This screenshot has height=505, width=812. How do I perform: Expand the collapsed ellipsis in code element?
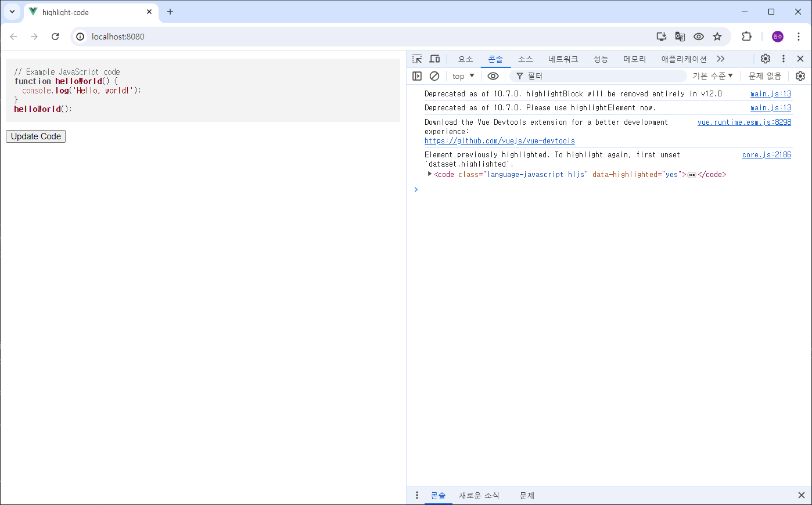coord(692,175)
